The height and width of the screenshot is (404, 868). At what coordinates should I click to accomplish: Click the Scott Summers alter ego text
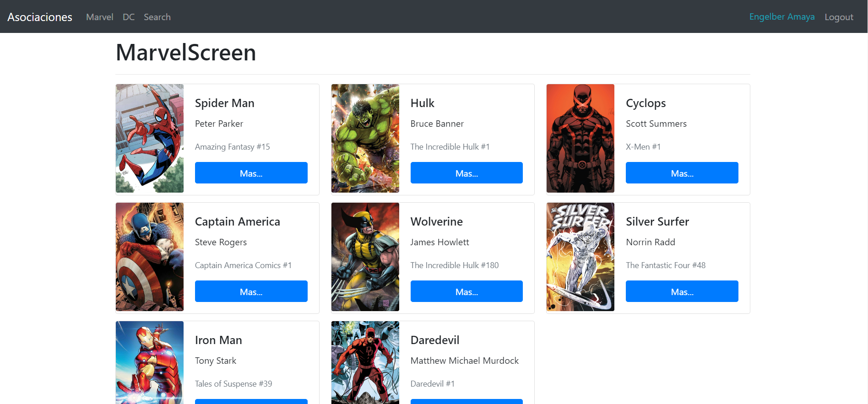656,124
